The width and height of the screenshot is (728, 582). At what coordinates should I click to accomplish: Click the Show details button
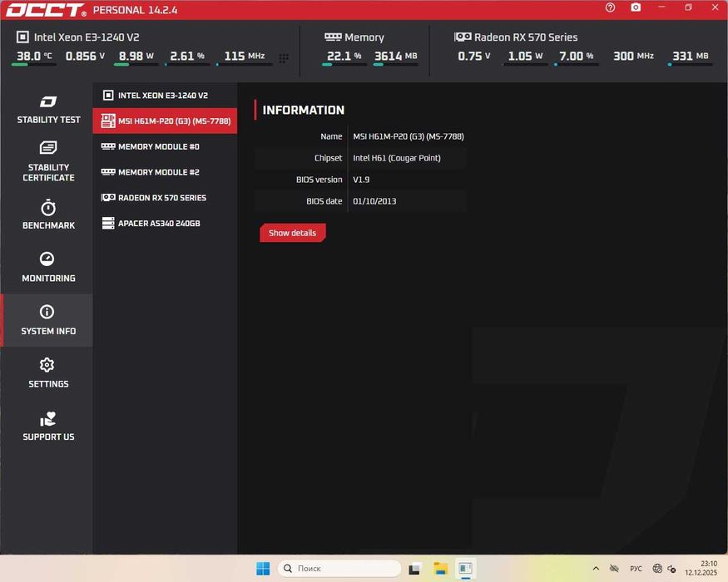tap(293, 233)
